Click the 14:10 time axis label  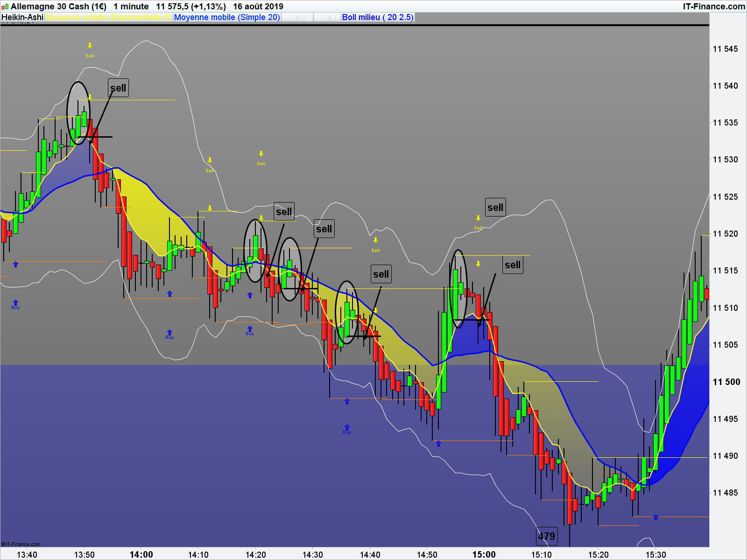[198, 554]
